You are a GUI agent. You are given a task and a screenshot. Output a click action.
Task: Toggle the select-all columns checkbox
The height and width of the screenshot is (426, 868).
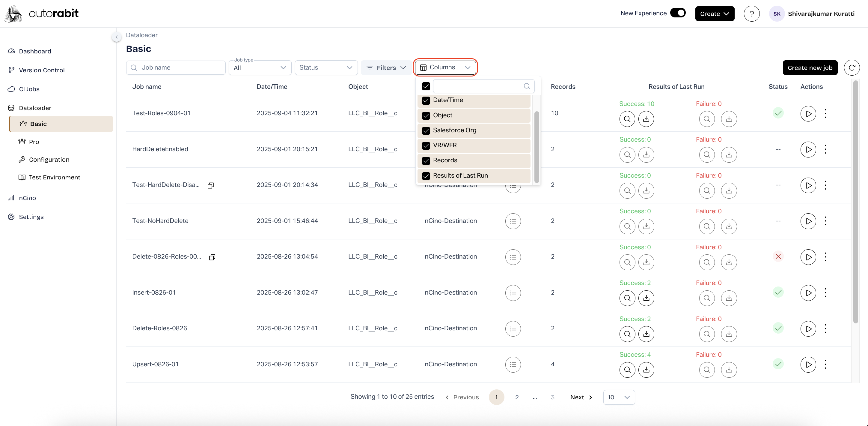(426, 86)
